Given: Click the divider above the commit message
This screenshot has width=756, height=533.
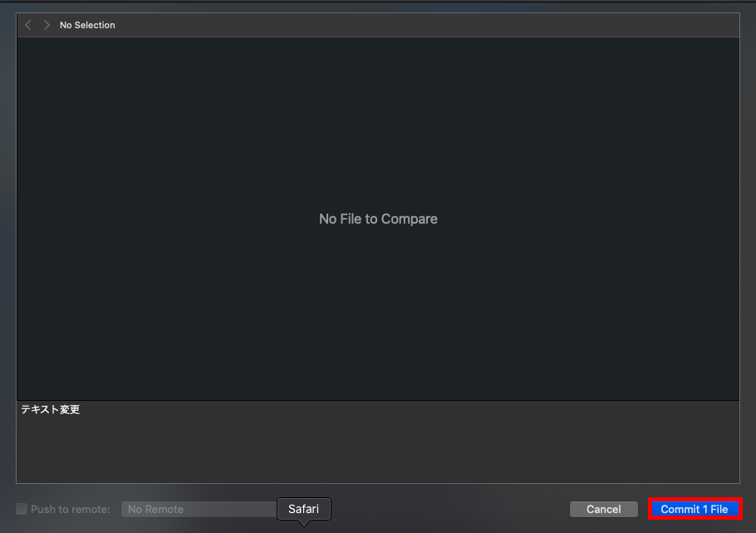Looking at the screenshot, I should [x=378, y=400].
